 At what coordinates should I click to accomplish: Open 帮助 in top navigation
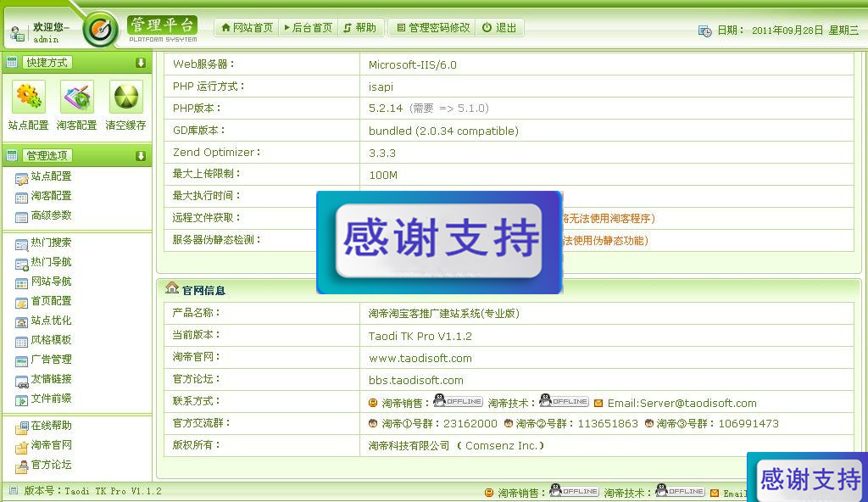point(359,28)
